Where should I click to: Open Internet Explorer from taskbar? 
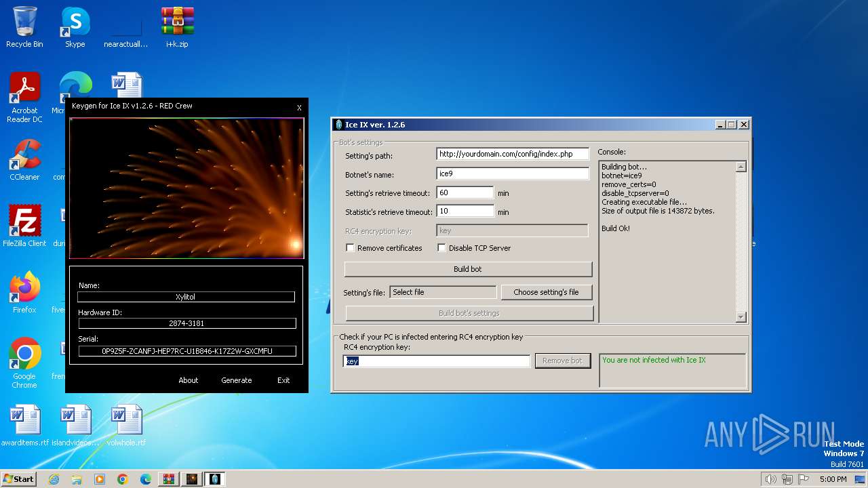tap(54, 479)
